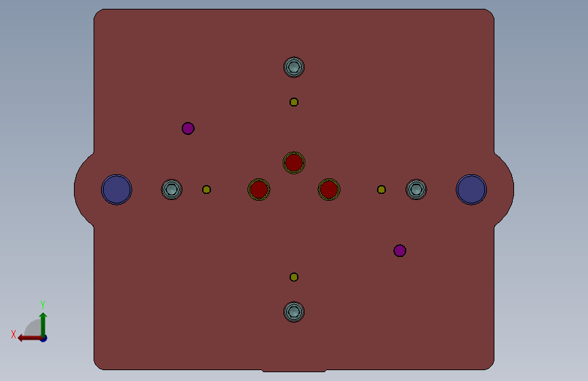Click the leftmost red hole with yellow ring
588x381 pixels.
tap(259, 189)
